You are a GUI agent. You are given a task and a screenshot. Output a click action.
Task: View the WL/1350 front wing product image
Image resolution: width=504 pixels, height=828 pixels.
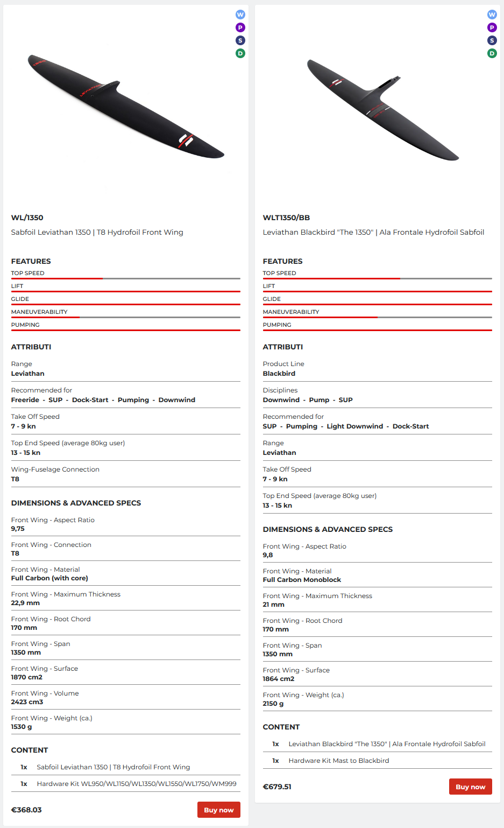[126, 107]
